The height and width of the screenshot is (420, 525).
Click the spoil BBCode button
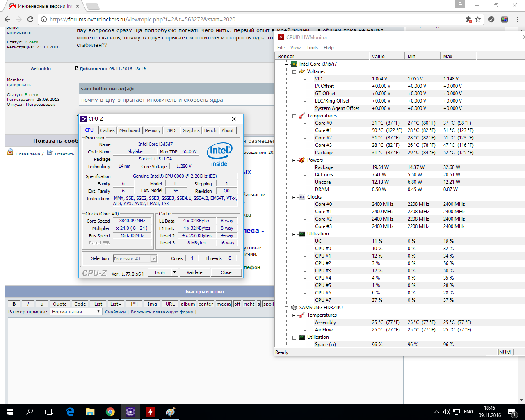pyautogui.click(x=269, y=304)
